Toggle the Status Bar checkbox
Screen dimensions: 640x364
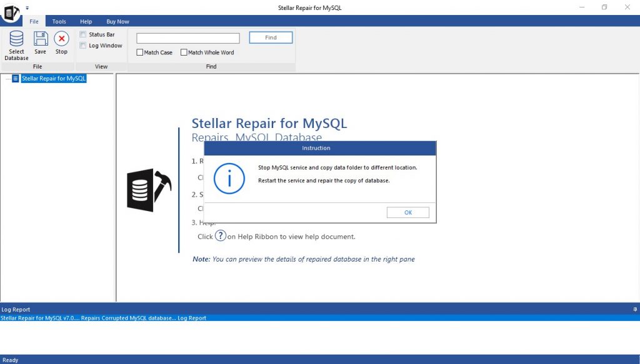click(83, 34)
